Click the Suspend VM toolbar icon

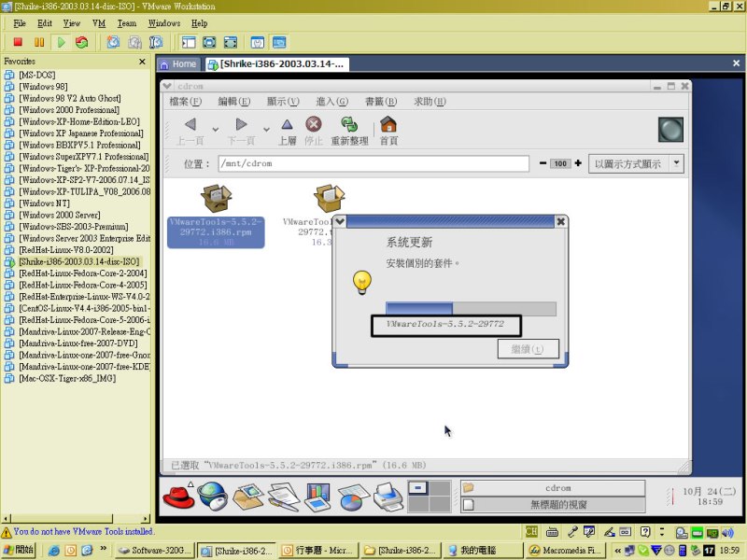39,42
